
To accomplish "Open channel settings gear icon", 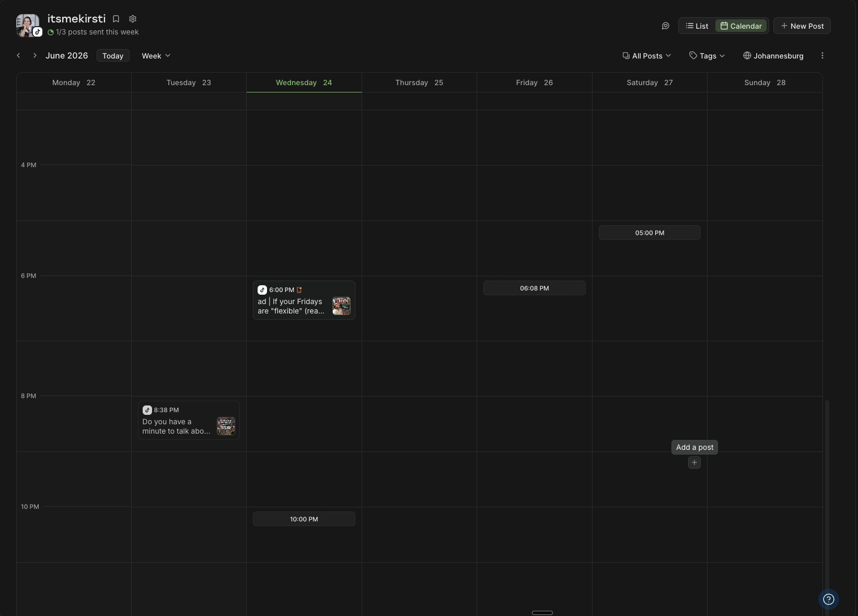I will (x=133, y=19).
